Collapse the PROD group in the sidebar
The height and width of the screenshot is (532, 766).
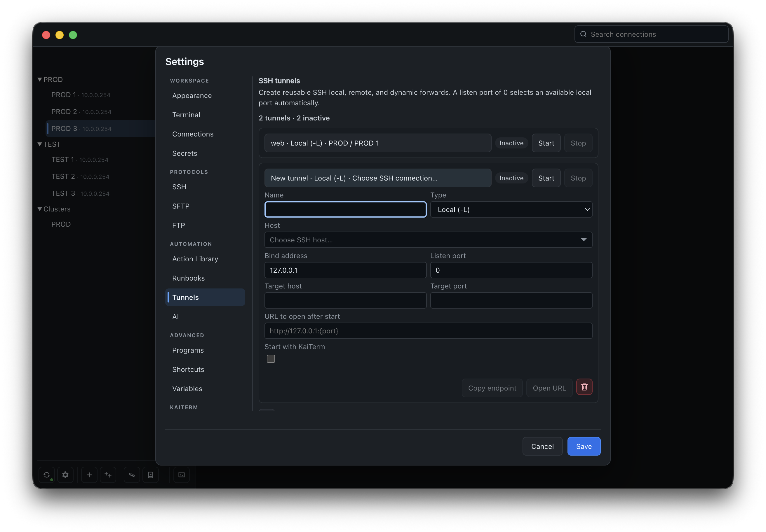(40, 79)
